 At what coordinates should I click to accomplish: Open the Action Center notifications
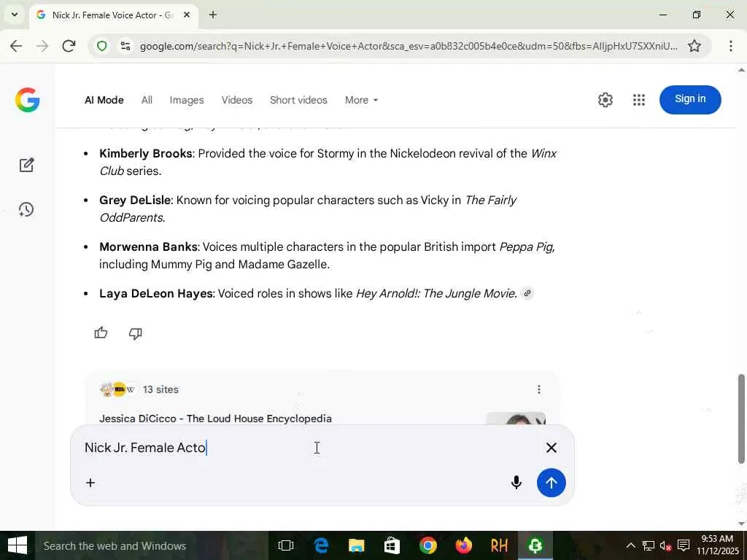click(x=683, y=545)
